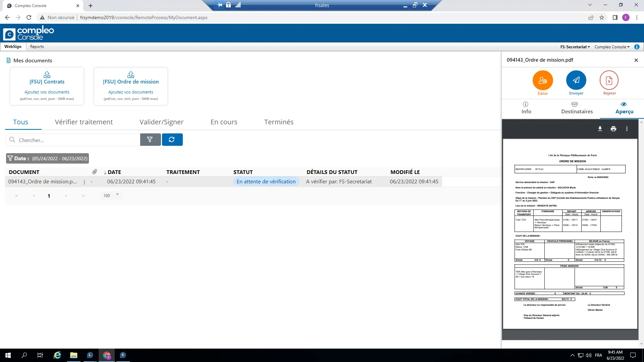Open the browser side panel icon

tap(615, 17)
